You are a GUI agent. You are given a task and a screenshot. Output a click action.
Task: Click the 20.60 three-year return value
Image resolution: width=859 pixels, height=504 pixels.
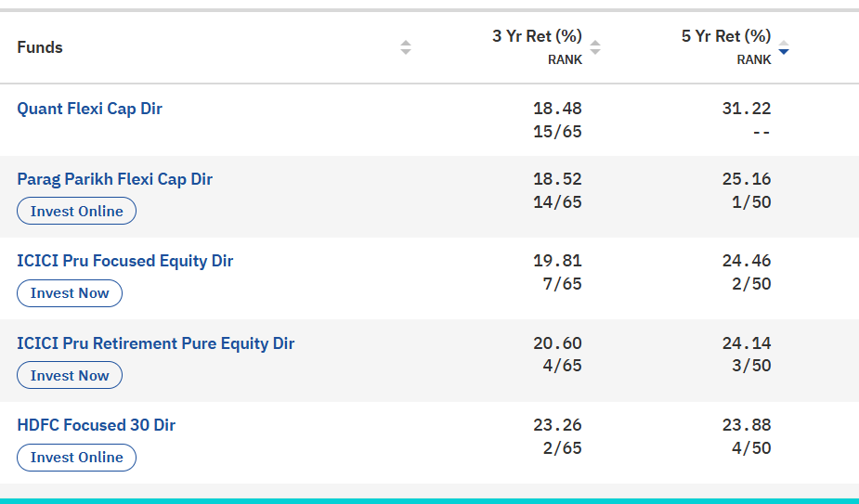coord(557,343)
